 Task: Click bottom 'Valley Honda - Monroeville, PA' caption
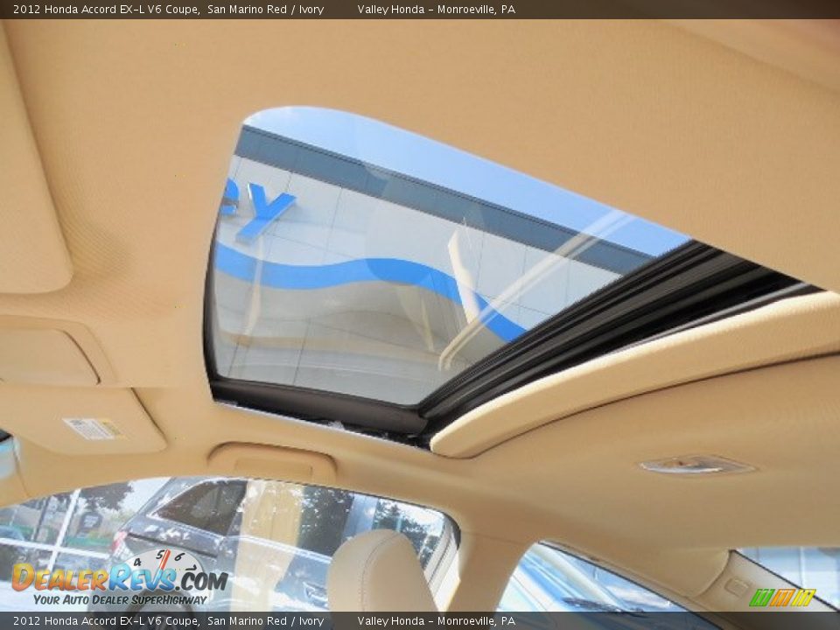point(436,621)
